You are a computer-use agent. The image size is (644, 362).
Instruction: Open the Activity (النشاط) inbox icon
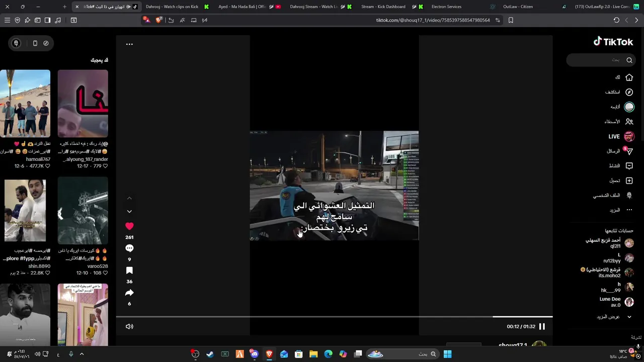click(629, 166)
